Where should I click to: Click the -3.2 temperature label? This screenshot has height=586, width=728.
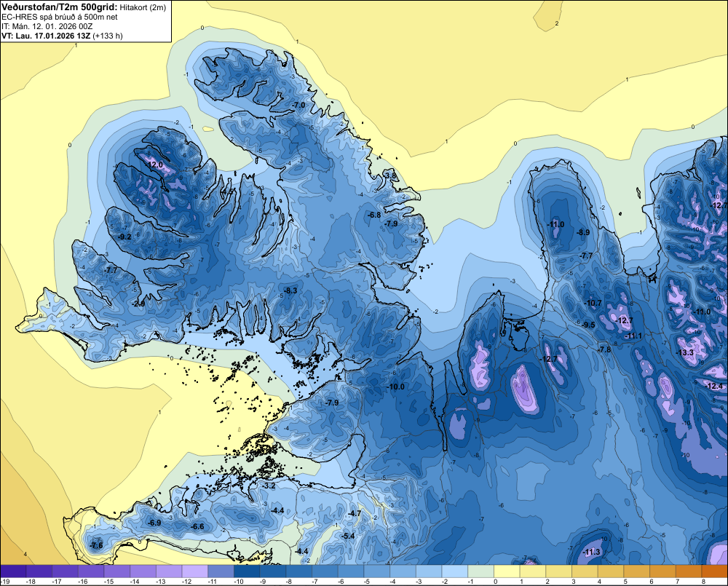(x=269, y=486)
